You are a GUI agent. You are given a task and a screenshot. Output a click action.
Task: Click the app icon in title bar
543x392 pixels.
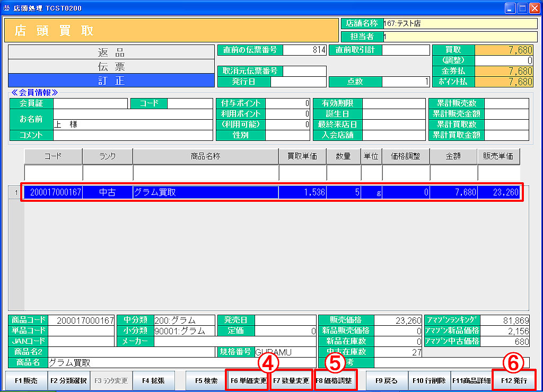6,8
